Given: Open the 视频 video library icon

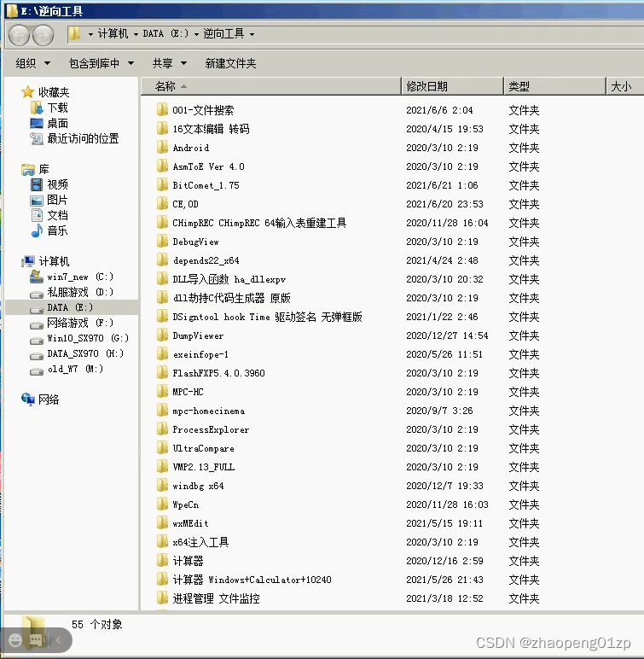Looking at the screenshot, I should 37,184.
